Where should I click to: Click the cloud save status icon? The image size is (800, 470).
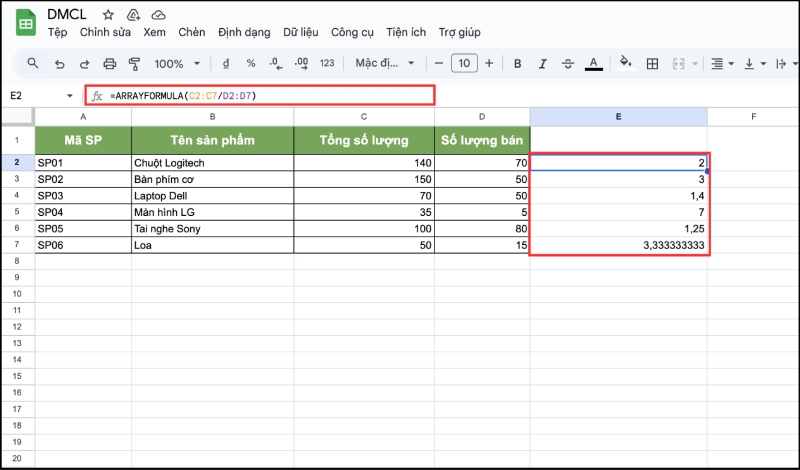(x=157, y=15)
